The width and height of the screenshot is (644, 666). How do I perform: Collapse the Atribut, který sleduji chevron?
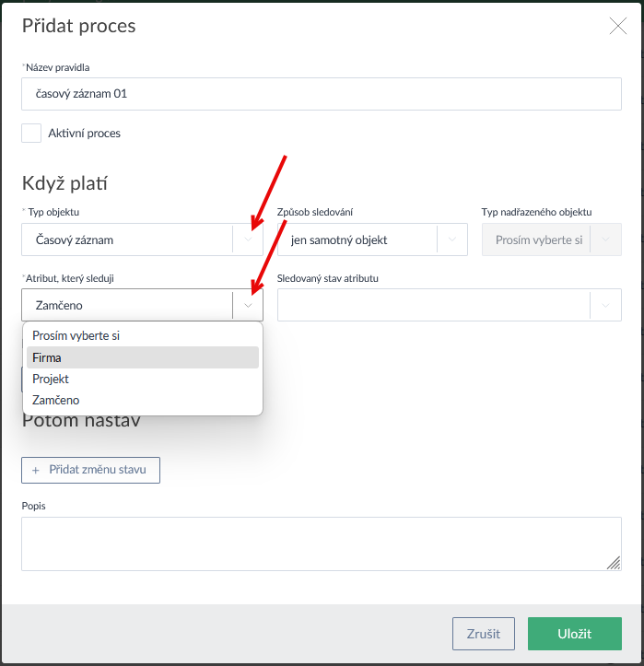tap(248, 305)
